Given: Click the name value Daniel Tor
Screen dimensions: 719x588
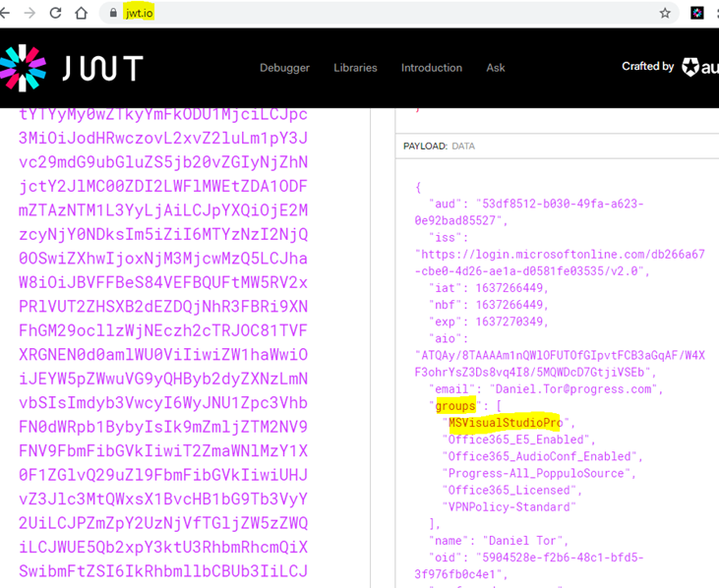Looking at the screenshot, I should [x=522, y=541].
